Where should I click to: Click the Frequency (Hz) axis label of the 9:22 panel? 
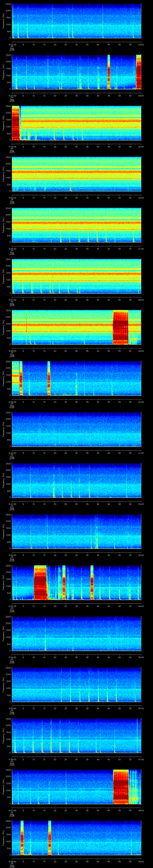pyautogui.click(x=3, y=21)
